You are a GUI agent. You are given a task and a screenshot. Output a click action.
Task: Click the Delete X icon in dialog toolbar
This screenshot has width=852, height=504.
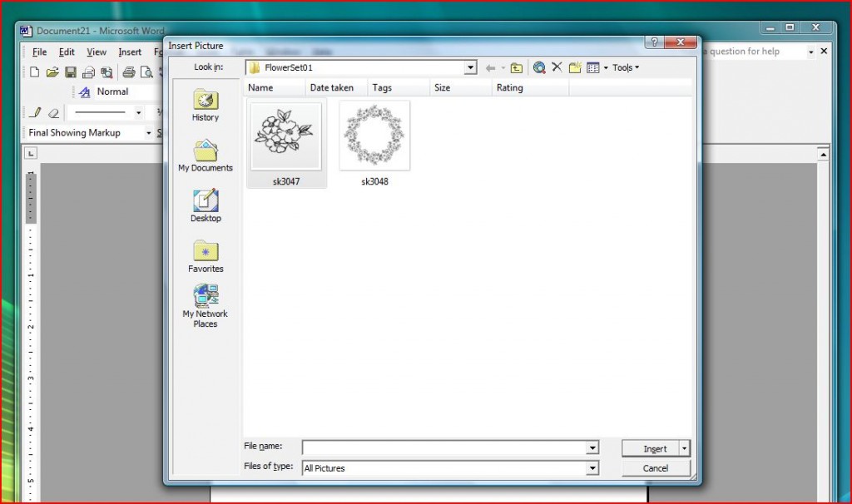coord(557,68)
